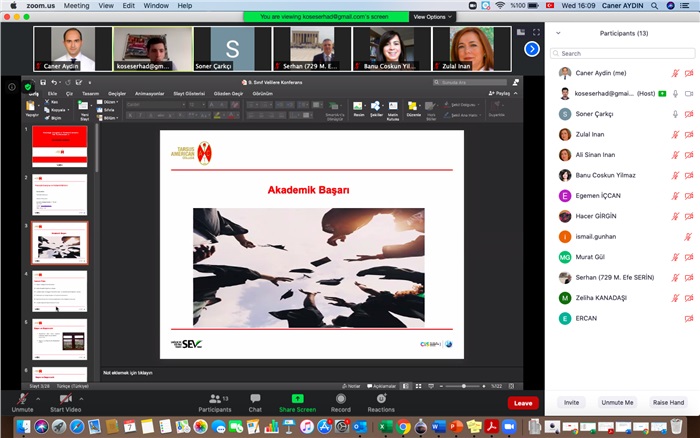Select Banu Coskun Yilmaz video thumbnail
This screenshot has height=438, width=700.
click(392, 49)
